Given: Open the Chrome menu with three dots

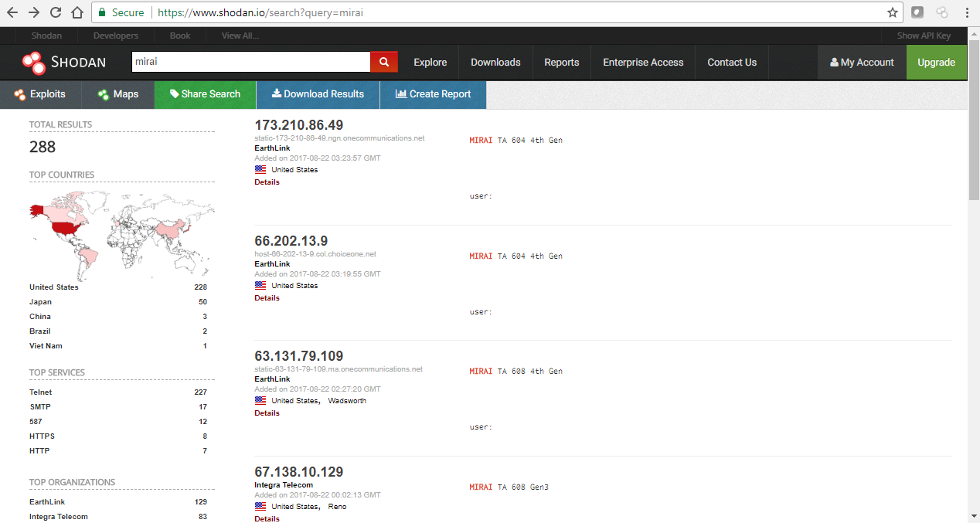Looking at the screenshot, I should [x=967, y=12].
